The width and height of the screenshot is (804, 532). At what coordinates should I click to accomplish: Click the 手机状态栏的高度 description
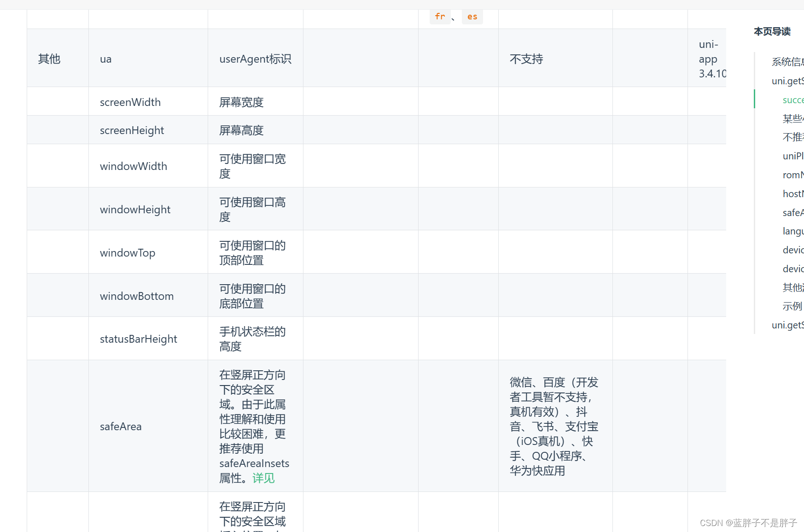[252, 339]
